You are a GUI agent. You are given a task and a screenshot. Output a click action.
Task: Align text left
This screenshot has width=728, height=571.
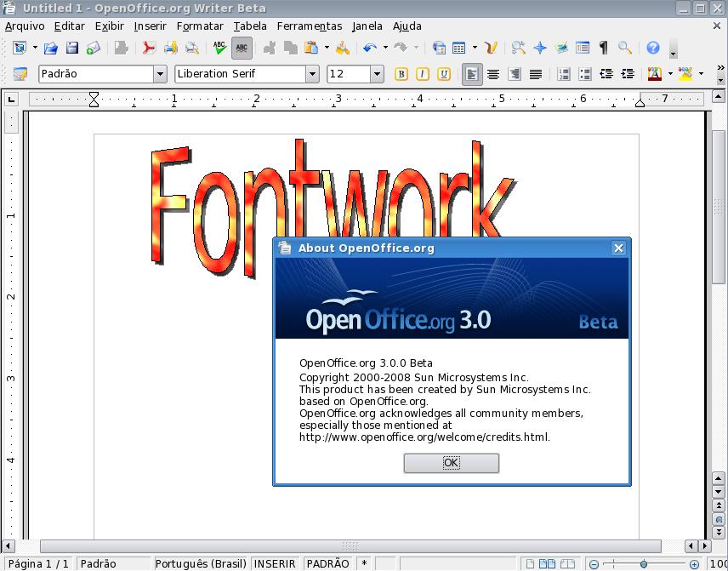pos(472,74)
